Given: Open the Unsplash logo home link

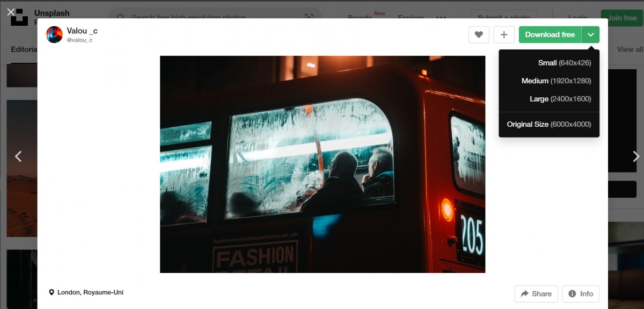Looking at the screenshot, I should [x=19, y=18].
